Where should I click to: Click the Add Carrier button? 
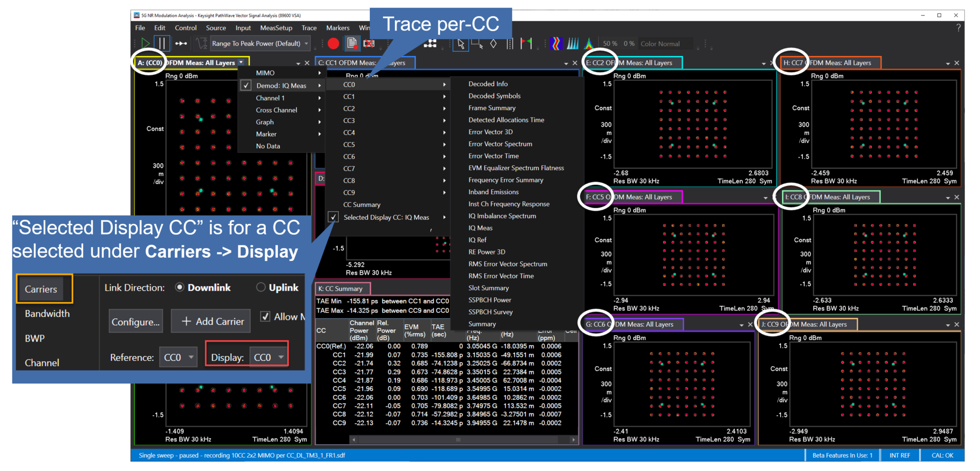click(211, 321)
